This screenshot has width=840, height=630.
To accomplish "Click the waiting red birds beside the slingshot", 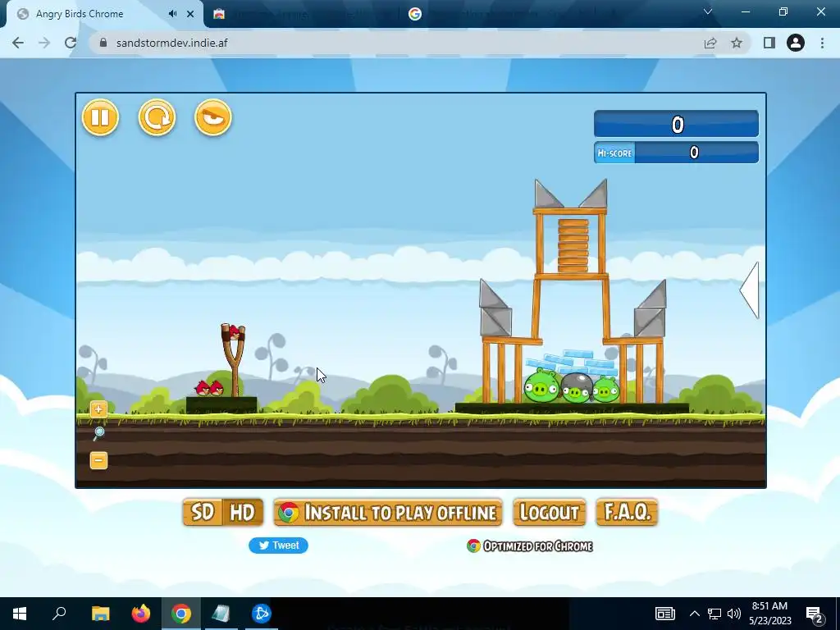I will pos(209,388).
